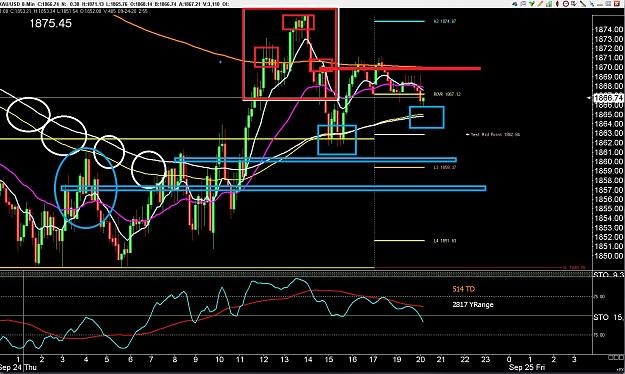Select the diagonal line drawing tool
This screenshot has width=625, height=374.
coord(583,4)
